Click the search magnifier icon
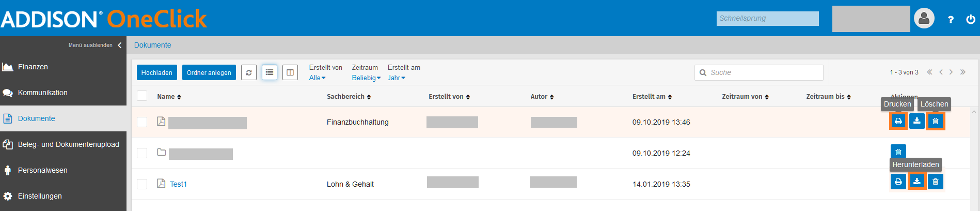The width and height of the screenshot is (980, 211). click(703, 72)
